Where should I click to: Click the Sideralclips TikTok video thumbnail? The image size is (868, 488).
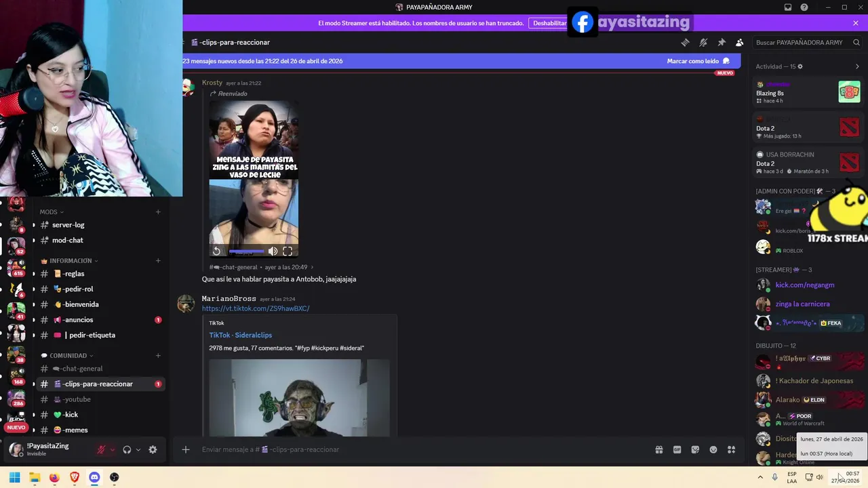pyautogui.click(x=299, y=398)
